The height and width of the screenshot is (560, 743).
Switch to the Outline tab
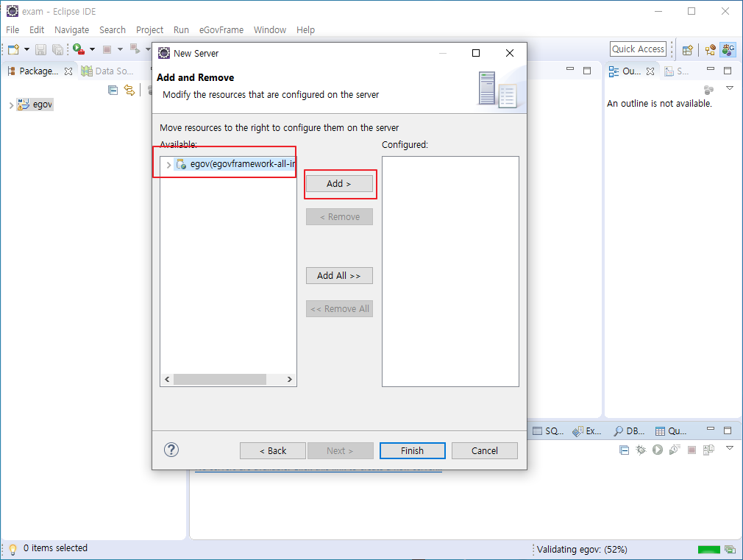point(625,71)
